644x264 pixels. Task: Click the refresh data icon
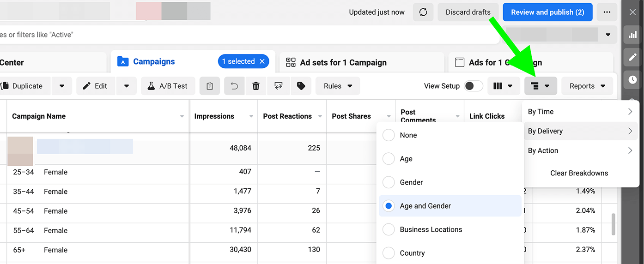(423, 12)
